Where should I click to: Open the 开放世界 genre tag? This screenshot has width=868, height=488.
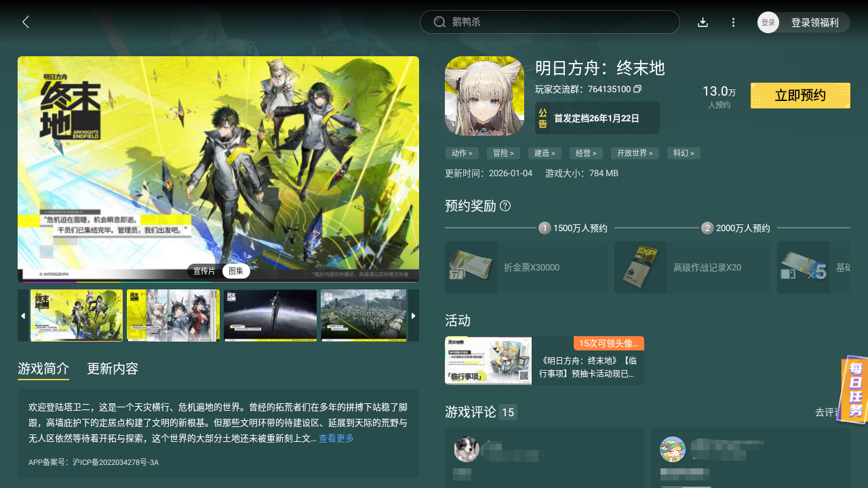coord(635,153)
